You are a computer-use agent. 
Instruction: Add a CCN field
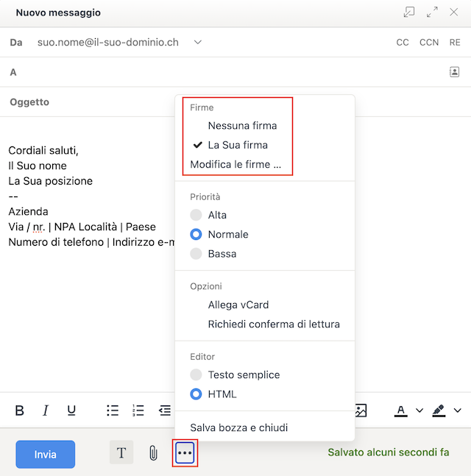(429, 42)
